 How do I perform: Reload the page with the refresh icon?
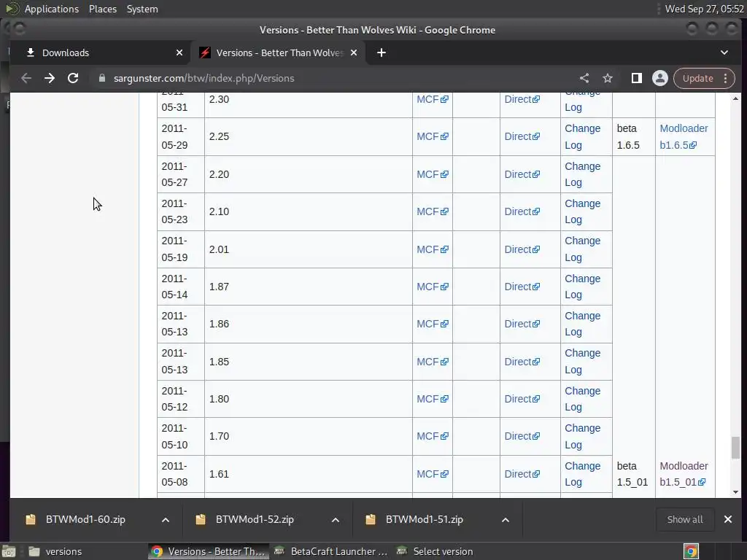73,78
